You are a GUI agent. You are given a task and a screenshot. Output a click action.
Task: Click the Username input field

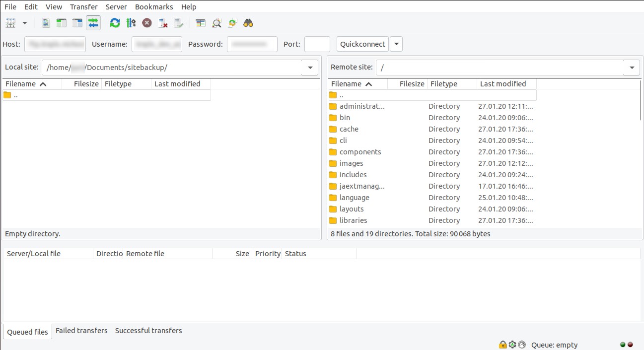pyautogui.click(x=157, y=44)
